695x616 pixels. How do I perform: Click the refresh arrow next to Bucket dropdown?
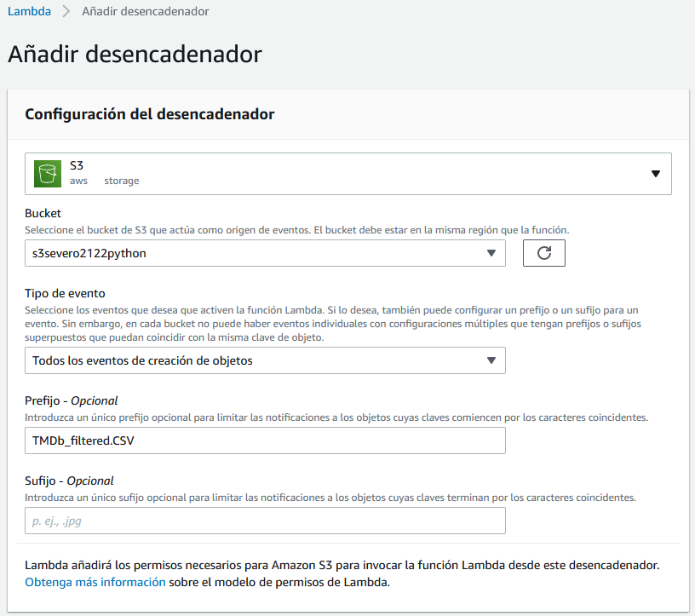point(544,252)
